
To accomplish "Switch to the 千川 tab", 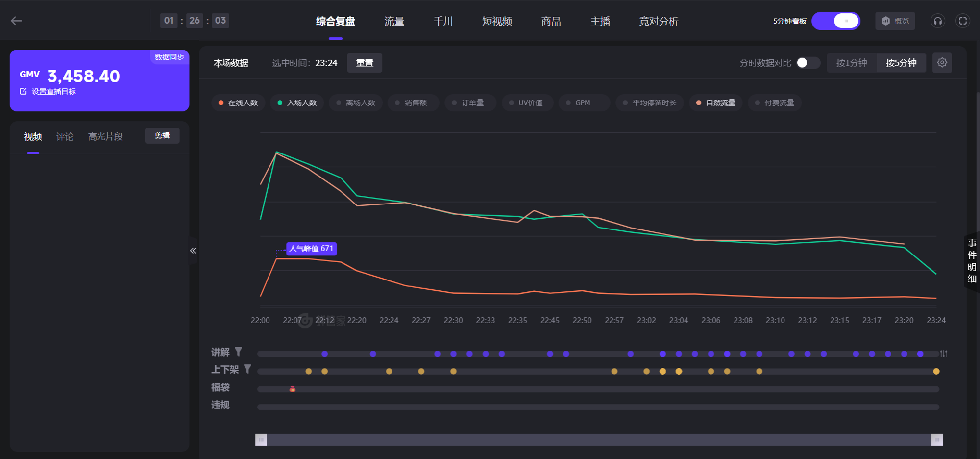I will (443, 21).
